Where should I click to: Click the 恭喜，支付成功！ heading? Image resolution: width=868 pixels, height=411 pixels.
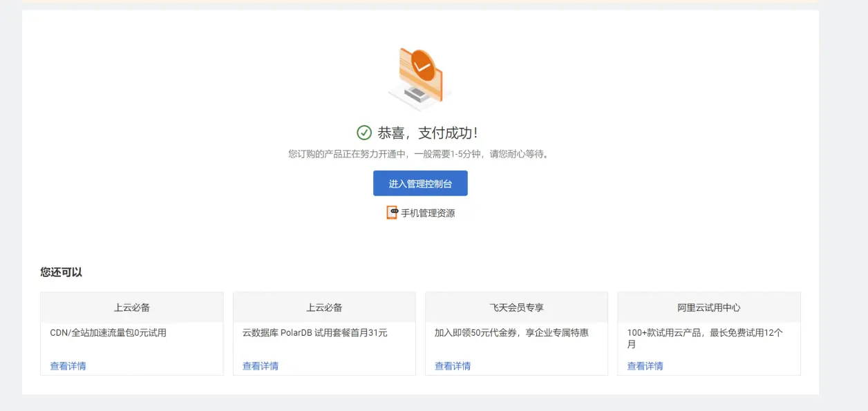pyautogui.click(x=428, y=133)
